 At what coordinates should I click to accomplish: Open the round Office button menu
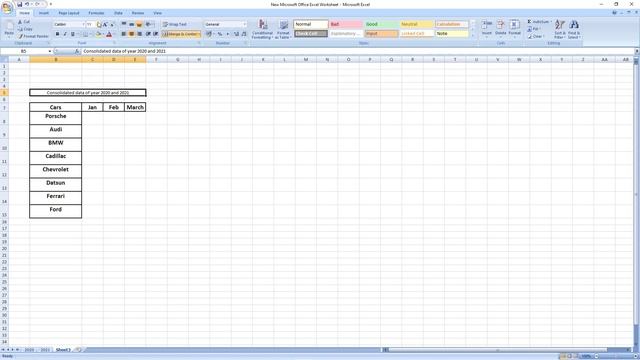(x=7, y=7)
